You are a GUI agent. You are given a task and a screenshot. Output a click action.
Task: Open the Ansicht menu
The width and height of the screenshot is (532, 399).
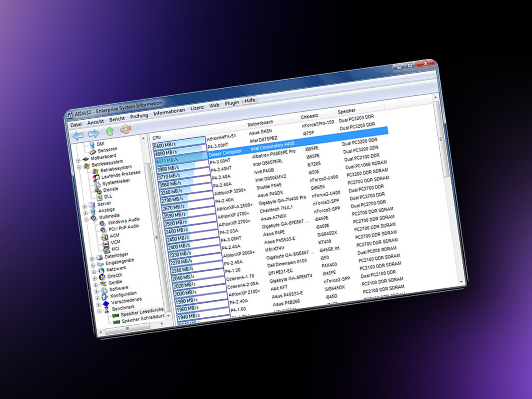click(96, 121)
